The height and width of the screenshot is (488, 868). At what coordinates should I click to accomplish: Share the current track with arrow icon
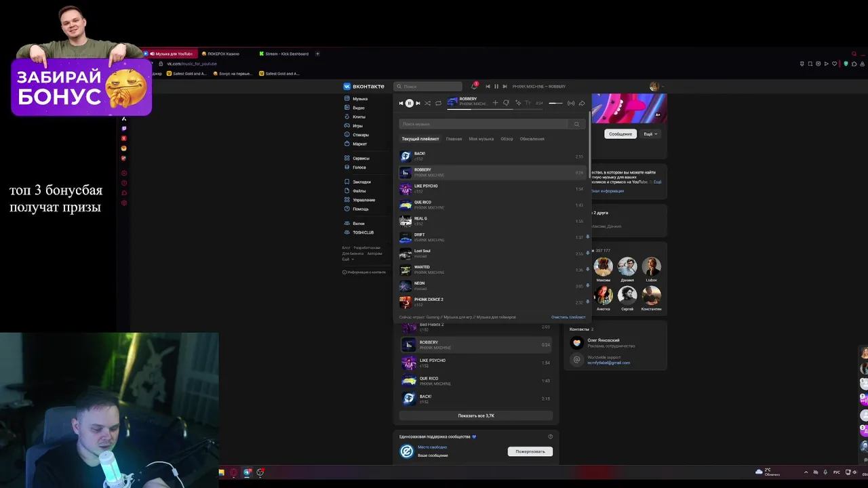(582, 103)
